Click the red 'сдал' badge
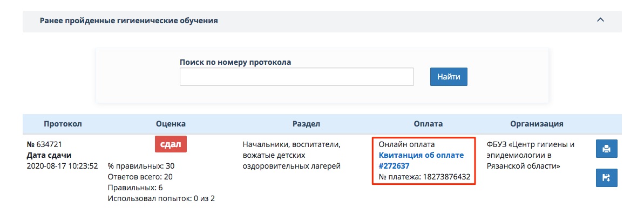Screen dimensions: 644x220 pos(171,144)
